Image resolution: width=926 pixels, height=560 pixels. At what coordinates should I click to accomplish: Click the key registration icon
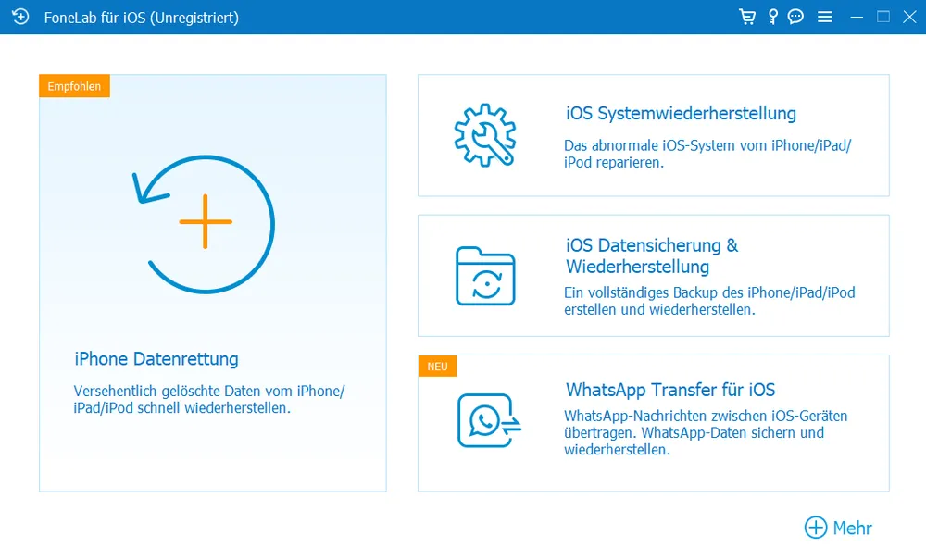[772, 17]
